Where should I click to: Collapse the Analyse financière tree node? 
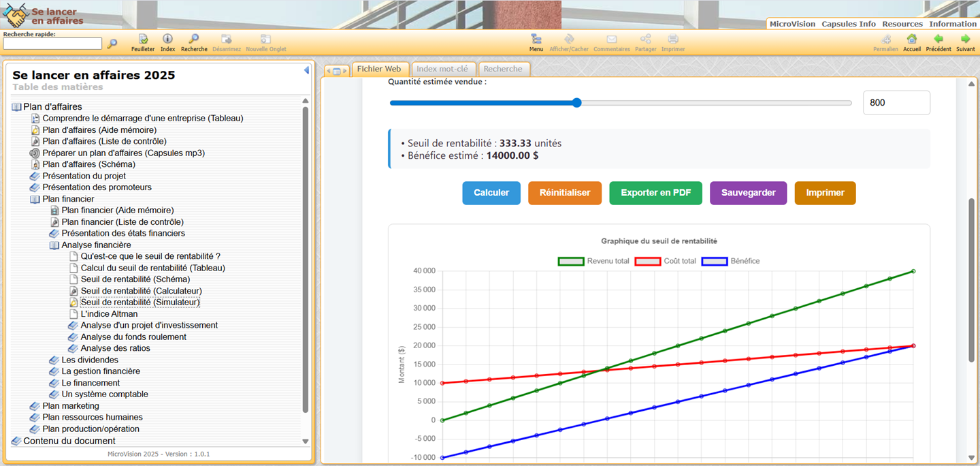54,245
